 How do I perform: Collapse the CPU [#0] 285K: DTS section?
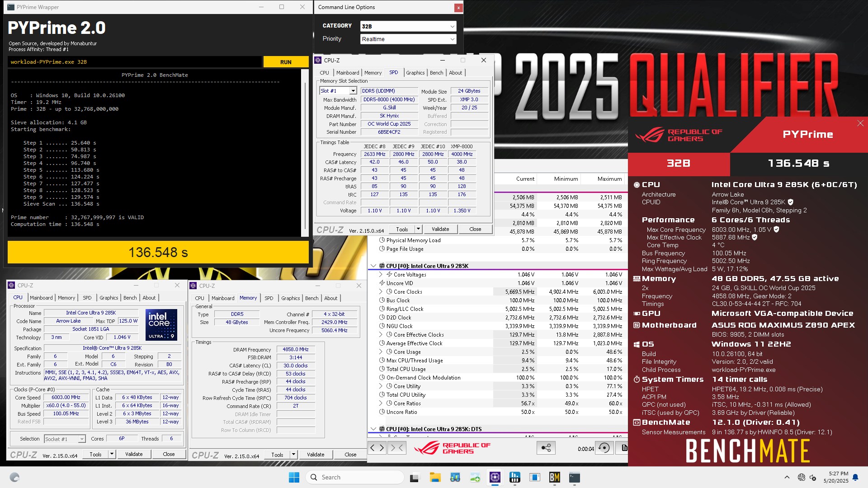(373, 429)
